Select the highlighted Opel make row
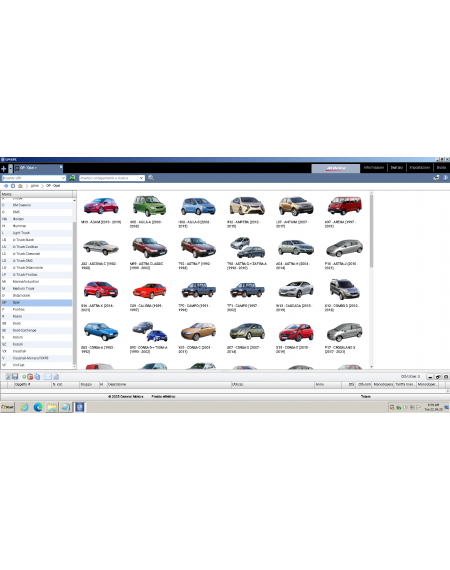Viewport: 450px width, 570px height. (36, 302)
